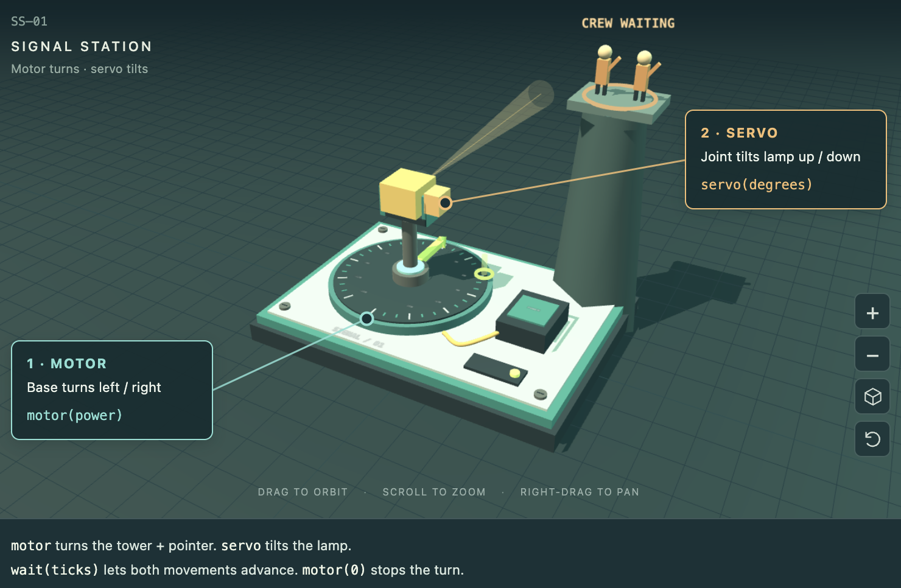Reset the camera with the circular arrow button
901x588 pixels.
tap(872, 439)
